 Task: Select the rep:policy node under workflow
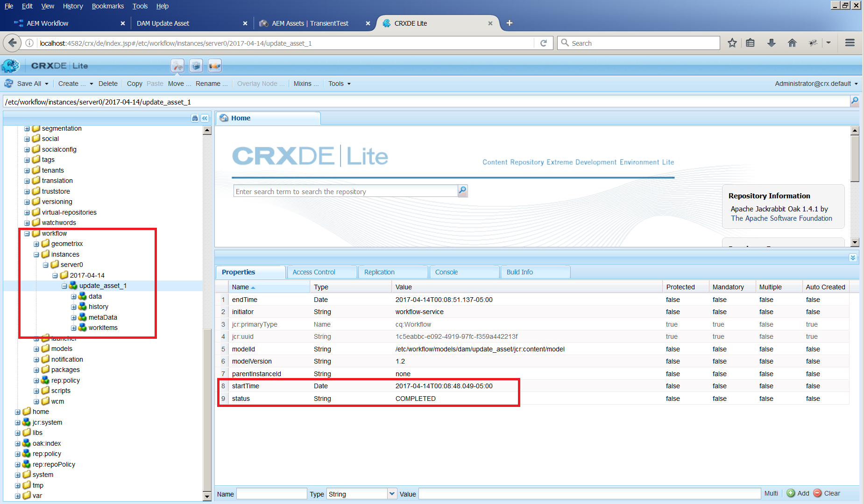pyautogui.click(x=65, y=380)
